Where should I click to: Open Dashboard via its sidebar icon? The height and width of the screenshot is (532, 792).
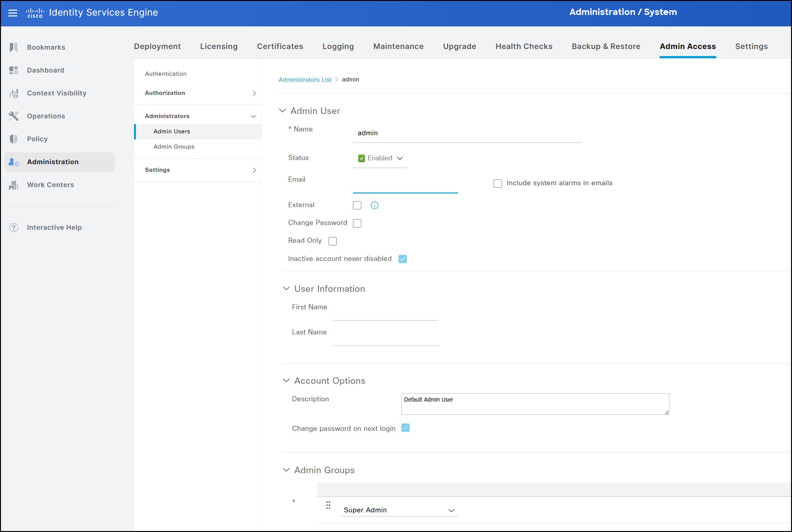14,70
